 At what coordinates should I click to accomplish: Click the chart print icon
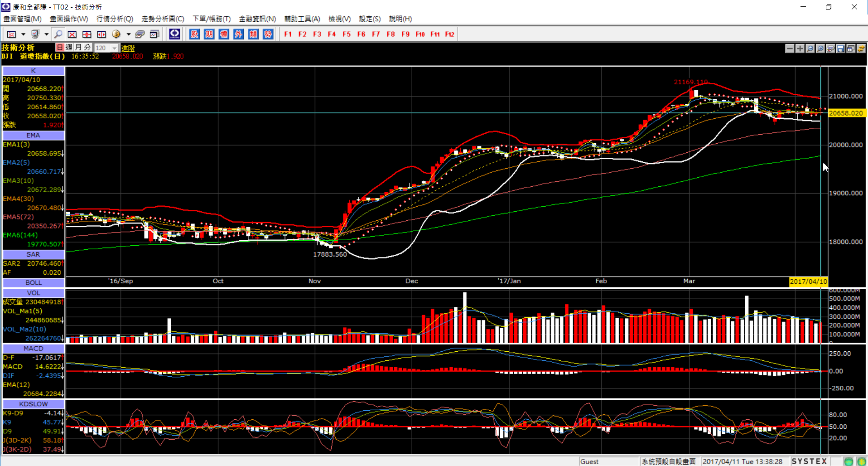[x=830, y=49]
